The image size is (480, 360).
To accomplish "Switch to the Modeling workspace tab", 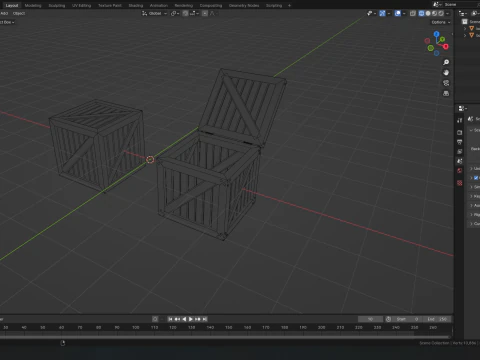I will (x=33, y=5).
